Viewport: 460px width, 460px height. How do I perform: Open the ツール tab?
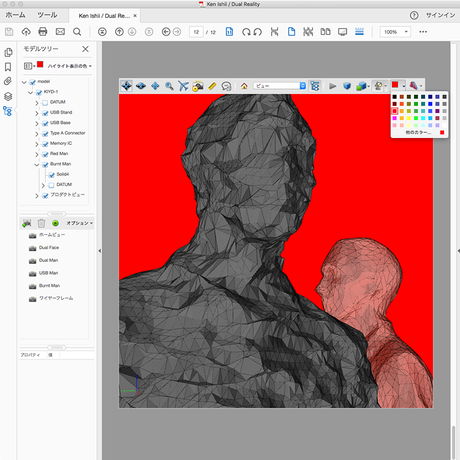(x=47, y=15)
